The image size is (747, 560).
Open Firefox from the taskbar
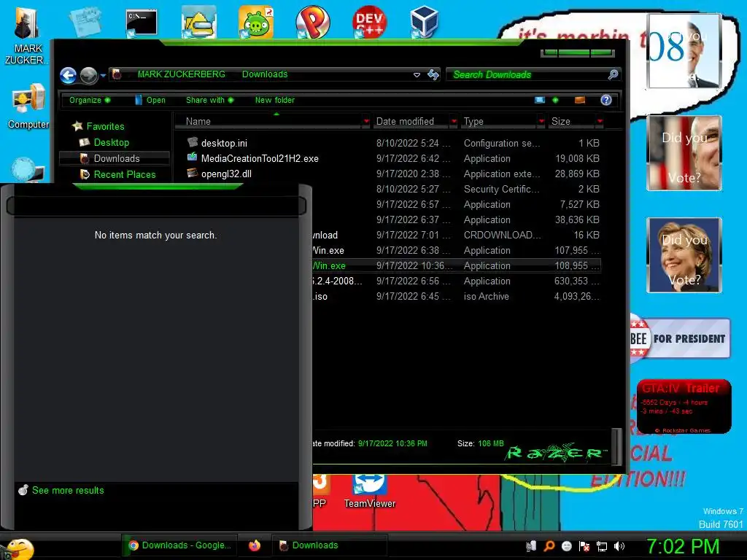coord(255,545)
